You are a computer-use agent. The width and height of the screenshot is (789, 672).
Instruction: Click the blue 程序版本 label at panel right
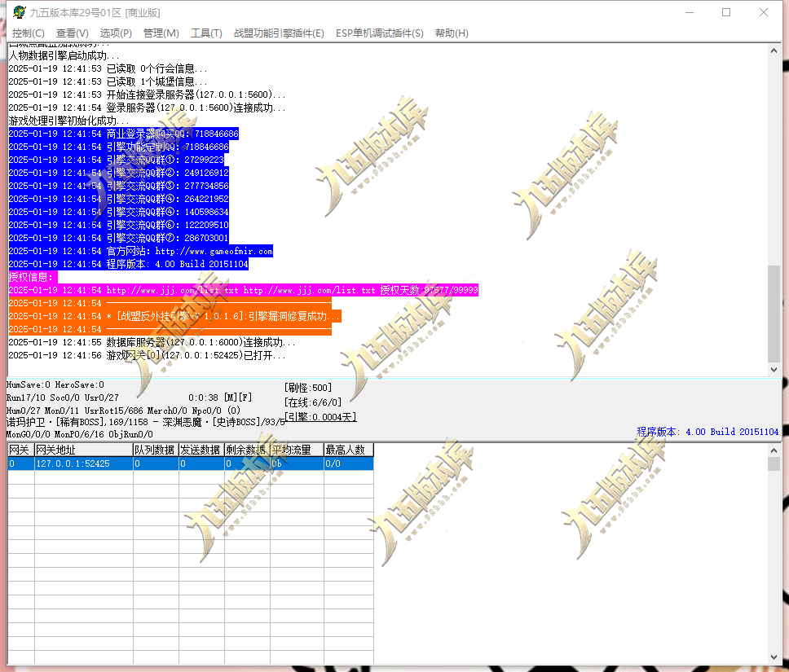point(707,432)
